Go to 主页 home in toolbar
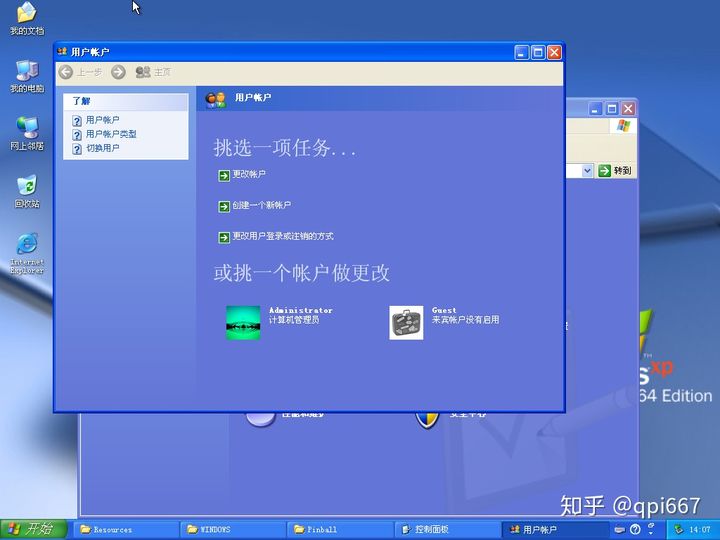Viewport: 720px width, 540px height. (x=153, y=72)
